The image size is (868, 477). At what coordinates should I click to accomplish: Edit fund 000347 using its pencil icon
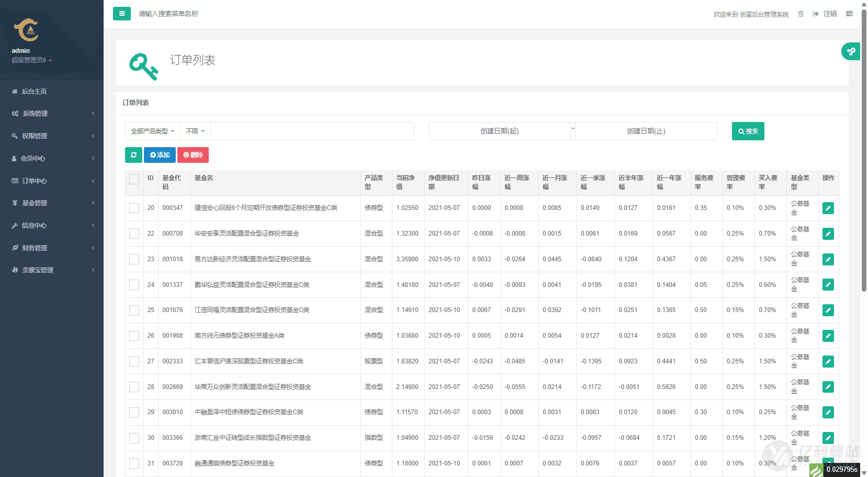tap(828, 208)
